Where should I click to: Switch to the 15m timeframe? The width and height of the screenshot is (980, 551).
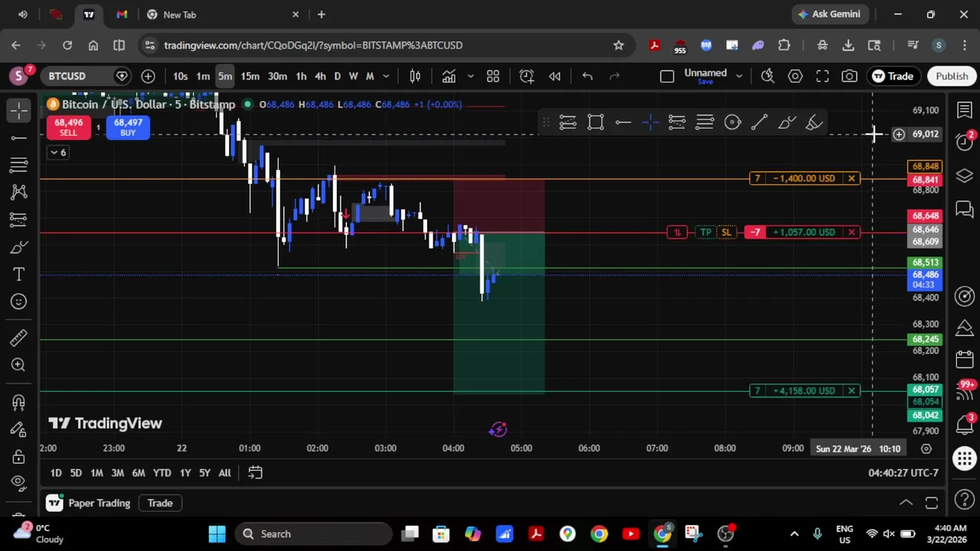250,76
